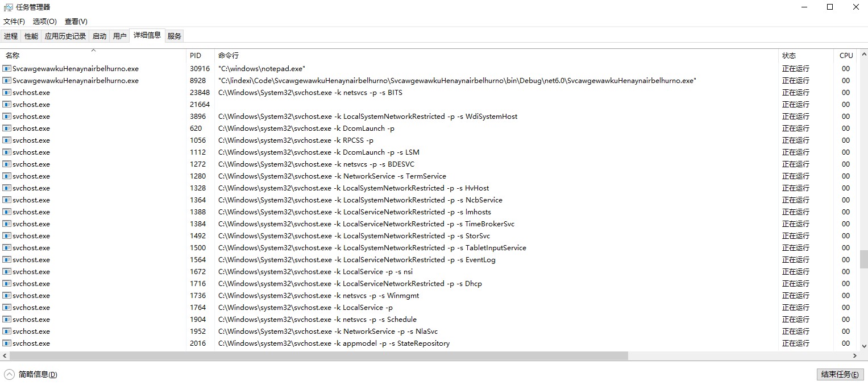Switch to the 服务 tab

point(175,36)
